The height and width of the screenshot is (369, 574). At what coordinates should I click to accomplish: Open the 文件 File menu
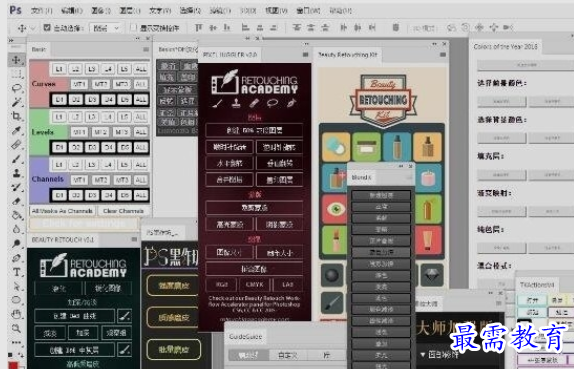point(41,11)
